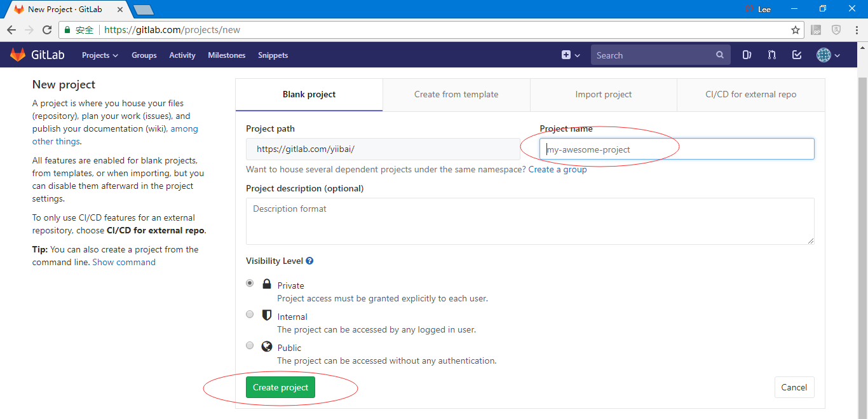Open the Merge requests icon
Viewport: 868px width, 419px height.
click(771, 55)
